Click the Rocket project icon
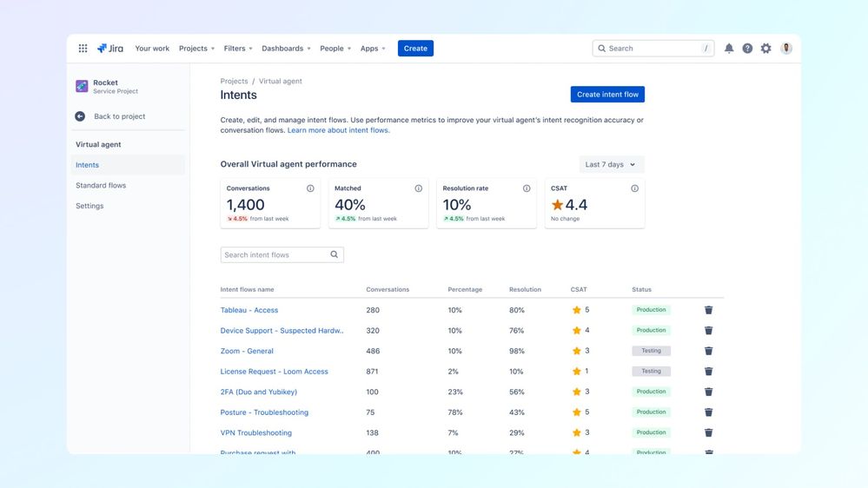868x488 pixels. tap(82, 86)
